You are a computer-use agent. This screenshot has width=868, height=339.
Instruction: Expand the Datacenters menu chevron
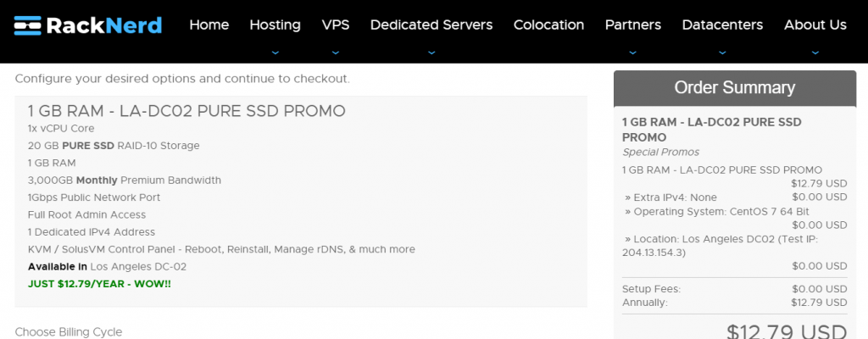click(722, 53)
